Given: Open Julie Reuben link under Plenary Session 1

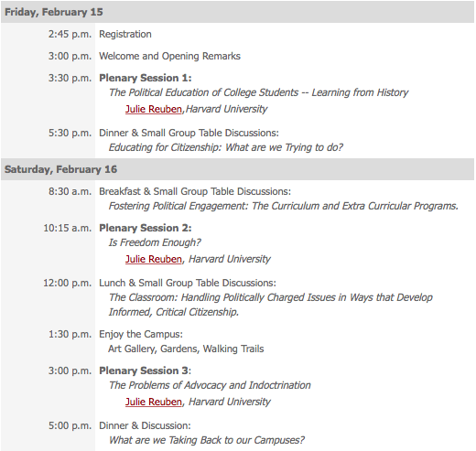Looking at the screenshot, I should click(x=154, y=109).
